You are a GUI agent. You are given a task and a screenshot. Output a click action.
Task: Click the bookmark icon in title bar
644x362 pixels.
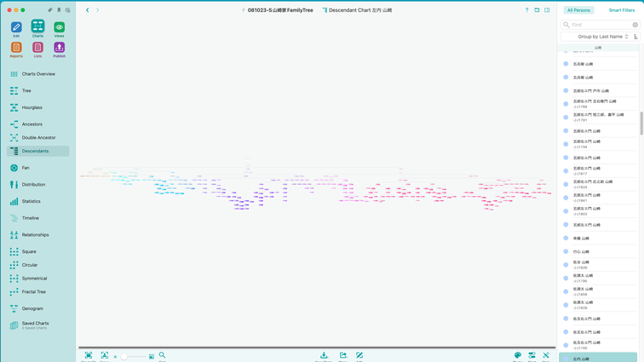tap(59, 10)
